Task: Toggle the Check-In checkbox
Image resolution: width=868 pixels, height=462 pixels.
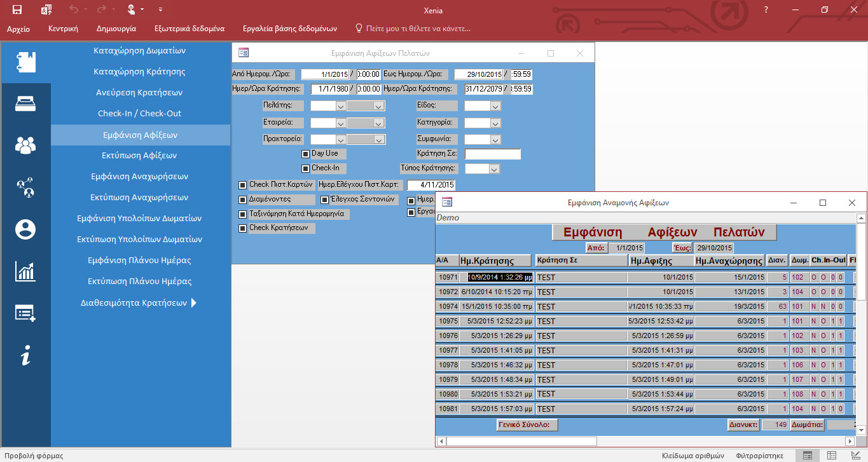Action: point(305,168)
